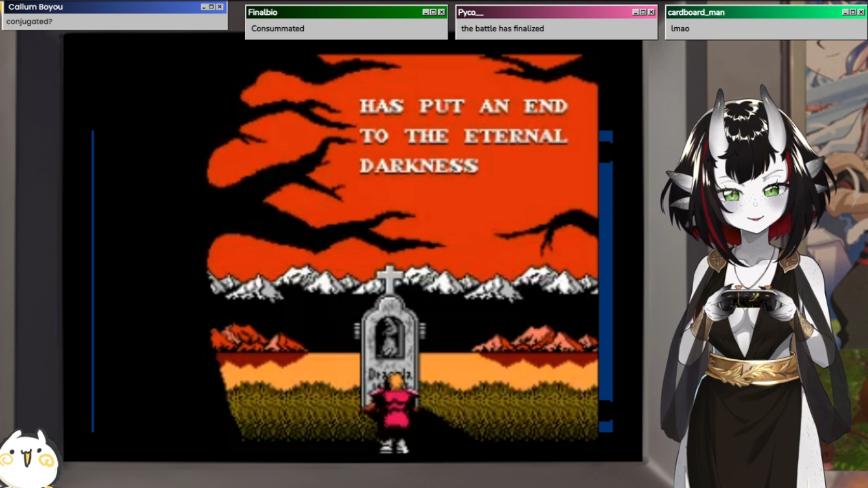Close the Finalbio chat window
868x488 pixels.
(441, 12)
